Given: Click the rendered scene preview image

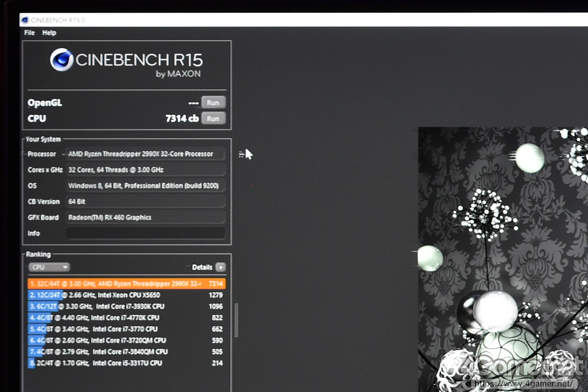Looking at the screenshot, I should pyautogui.click(x=503, y=259).
